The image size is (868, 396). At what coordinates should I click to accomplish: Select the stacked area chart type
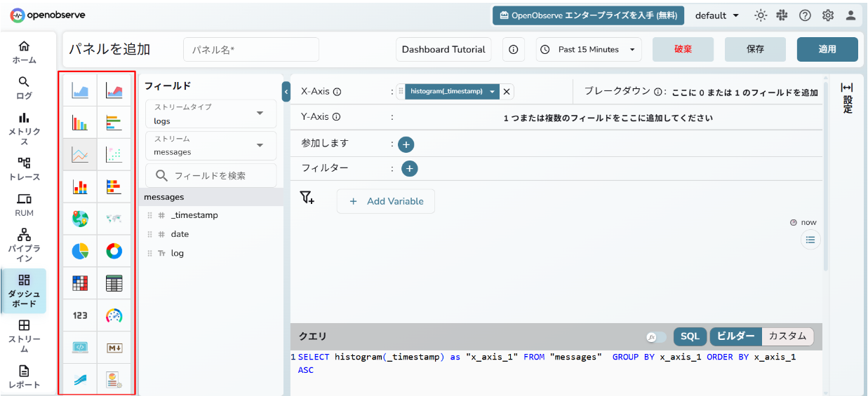(x=114, y=90)
